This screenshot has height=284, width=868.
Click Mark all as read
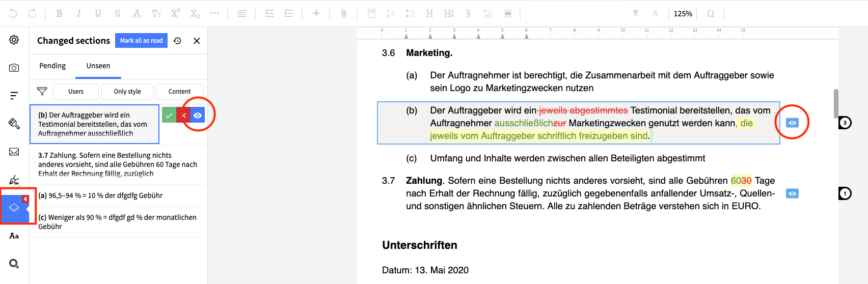[141, 41]
